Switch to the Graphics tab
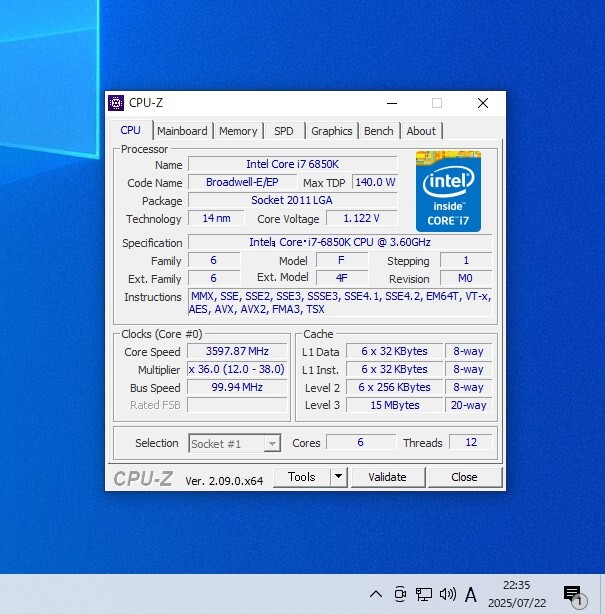 point(332,131)
